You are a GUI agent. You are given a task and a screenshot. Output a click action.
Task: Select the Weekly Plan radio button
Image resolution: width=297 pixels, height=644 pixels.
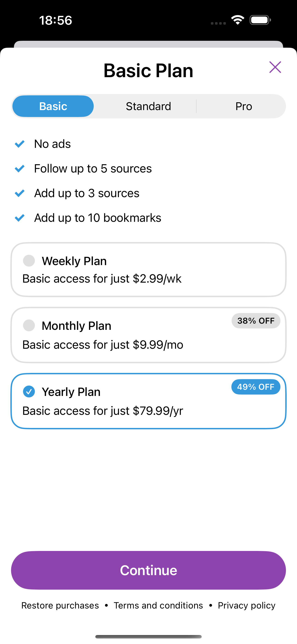point(29,261)
